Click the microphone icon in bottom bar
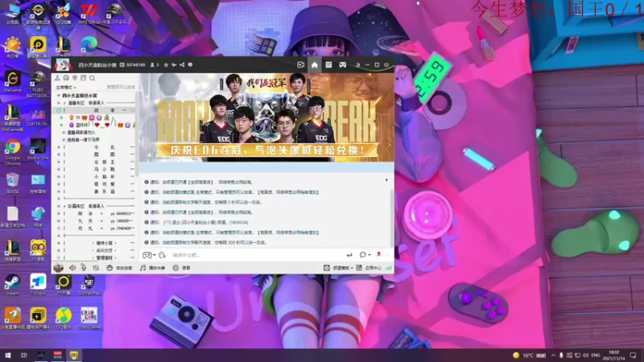The width and height of the screenshot is (644, 362). coord(84,268)
